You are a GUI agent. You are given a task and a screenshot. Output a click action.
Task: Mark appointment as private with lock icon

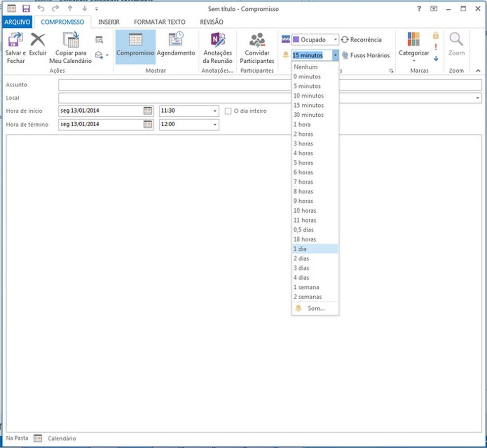[436, 36]
